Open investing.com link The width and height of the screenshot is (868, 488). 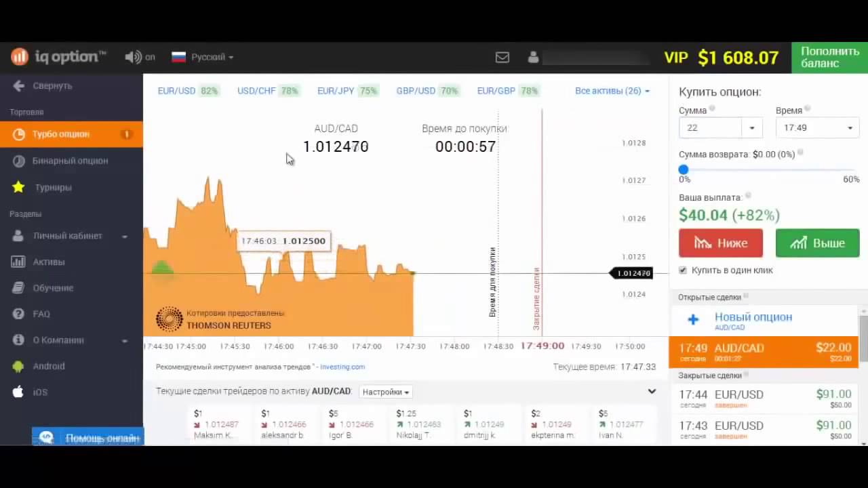pyautogui.click(x=342, y=367)
